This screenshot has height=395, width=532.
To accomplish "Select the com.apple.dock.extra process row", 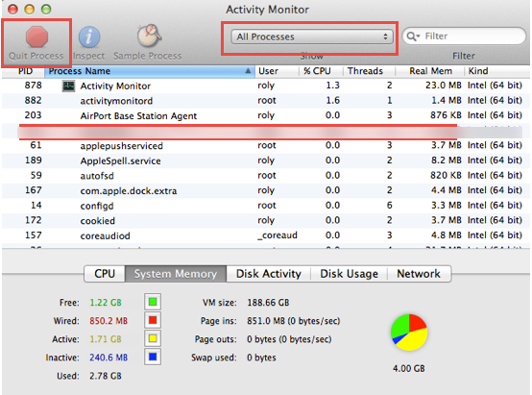I will click(266, 190).
